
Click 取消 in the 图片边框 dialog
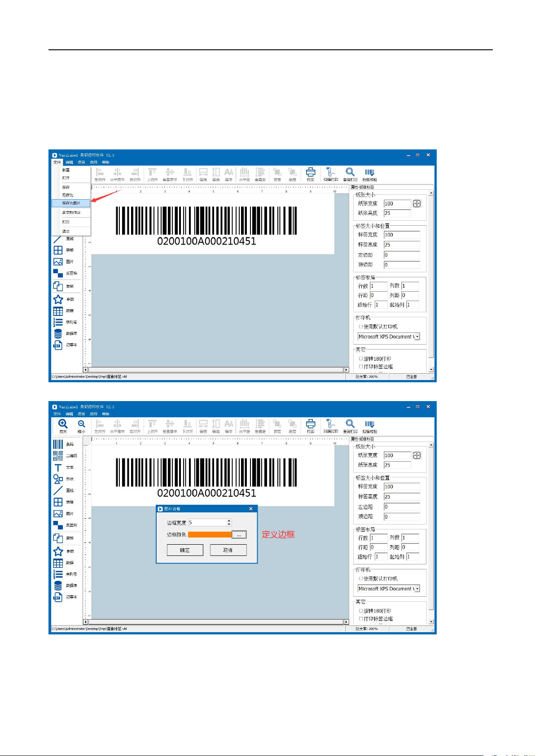coord(228,550)
